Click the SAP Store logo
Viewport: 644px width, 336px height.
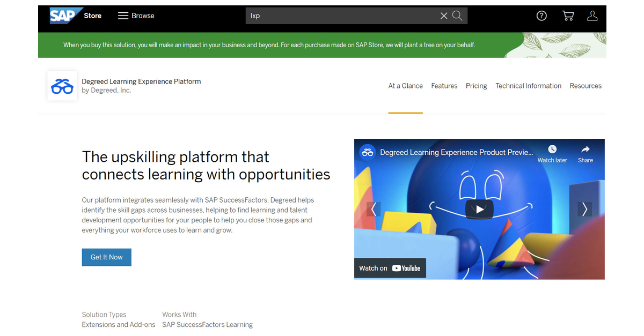pos(64,15)
